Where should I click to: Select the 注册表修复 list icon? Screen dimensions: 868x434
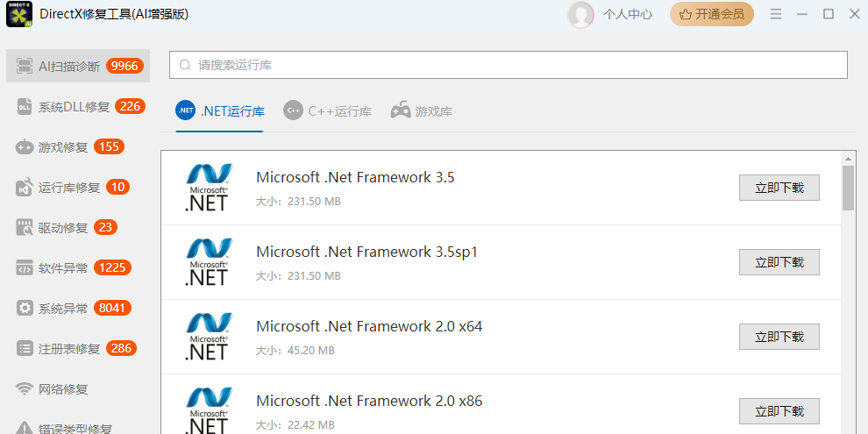pyautogui.click(x=25, y=349)
